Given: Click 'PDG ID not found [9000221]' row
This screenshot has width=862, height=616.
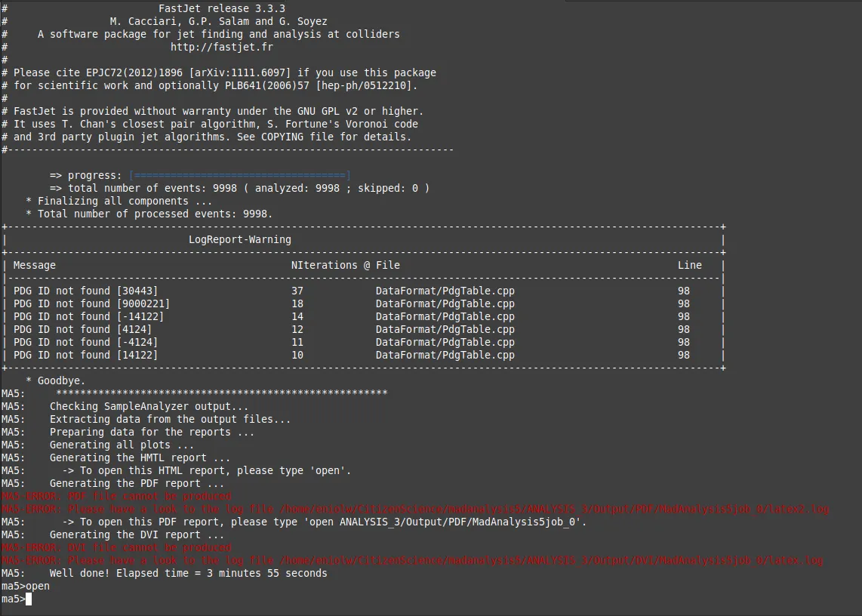Looking at the screenshot, I should pyautogui.click(x=363, y=303).
